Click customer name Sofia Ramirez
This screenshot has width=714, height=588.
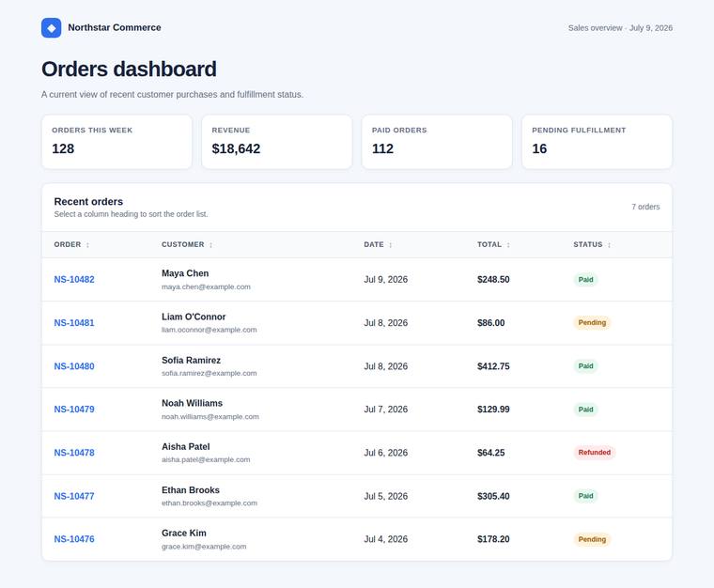[191, 361]
